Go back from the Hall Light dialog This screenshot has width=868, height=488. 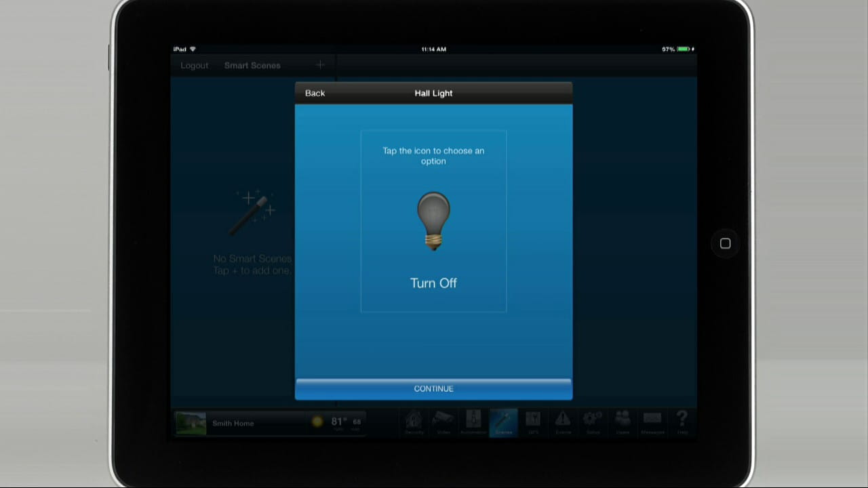point(315,94)
